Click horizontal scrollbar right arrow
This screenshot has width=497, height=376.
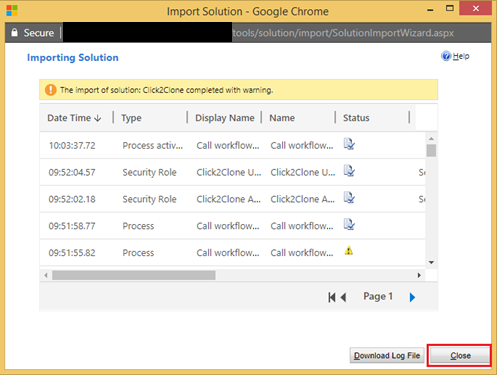pos(419,275)
